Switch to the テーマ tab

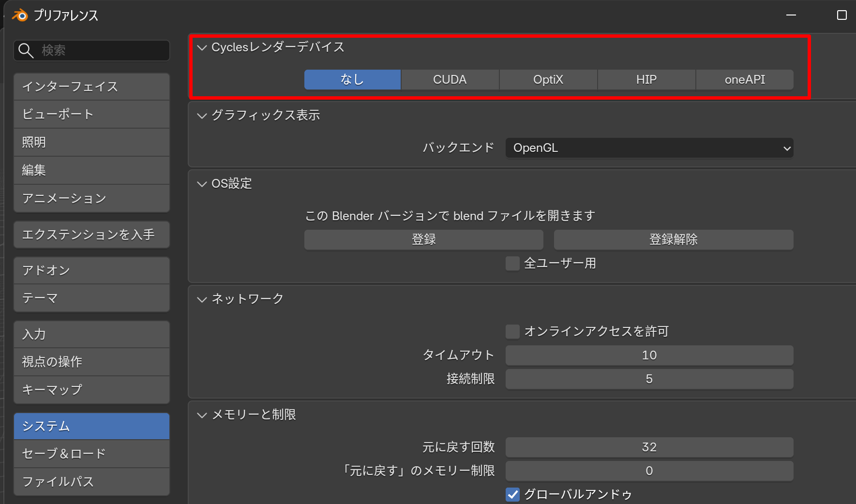tap(92, 298)
